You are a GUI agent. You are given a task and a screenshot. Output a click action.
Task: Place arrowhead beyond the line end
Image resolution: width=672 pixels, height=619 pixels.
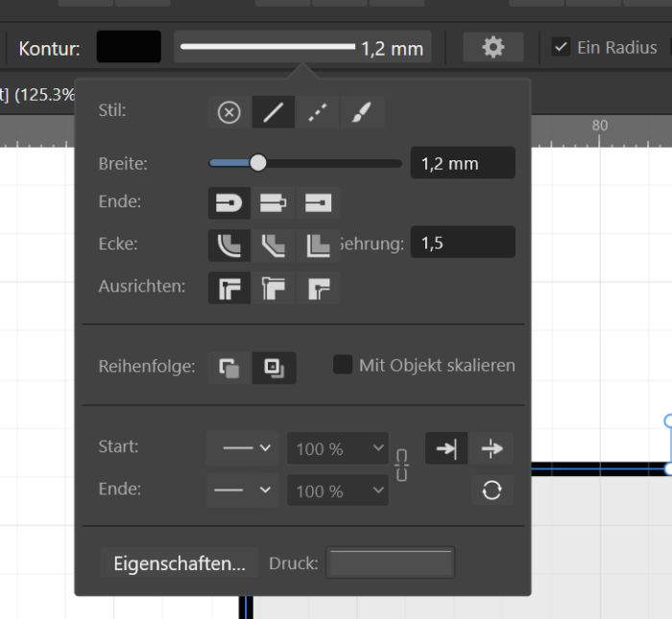[x=492, y=448]
